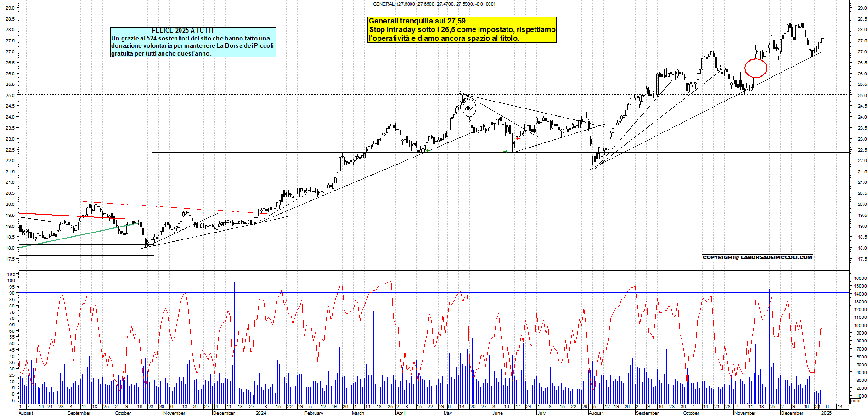Image resolution: width=868 pixels, height=415 pixels.
Task: Select the '6000' volume axis value
Action: 862,357
